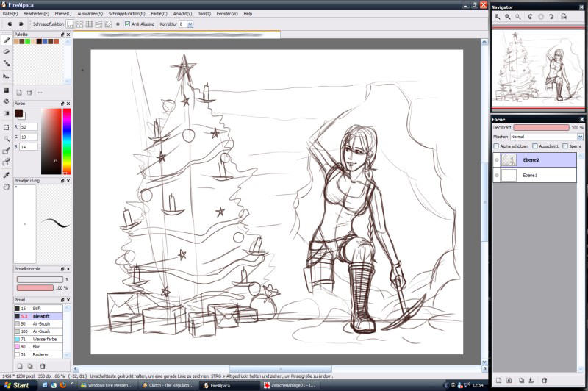Screen dimensions: 588x391
Task: Open the Mischen blend mode dropdown
Action: click(x=580, y=137)
